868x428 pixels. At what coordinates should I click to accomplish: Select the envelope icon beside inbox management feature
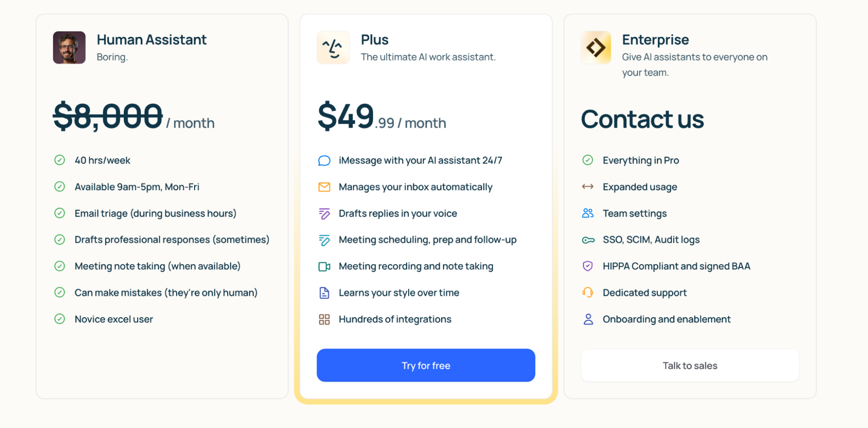pos(324,187)
